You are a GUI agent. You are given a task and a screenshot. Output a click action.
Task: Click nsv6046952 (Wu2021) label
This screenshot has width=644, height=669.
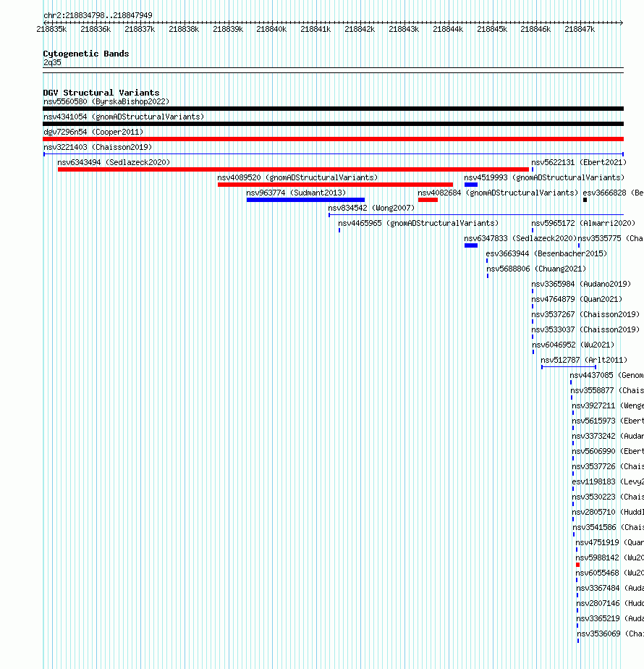click(573, 345)
